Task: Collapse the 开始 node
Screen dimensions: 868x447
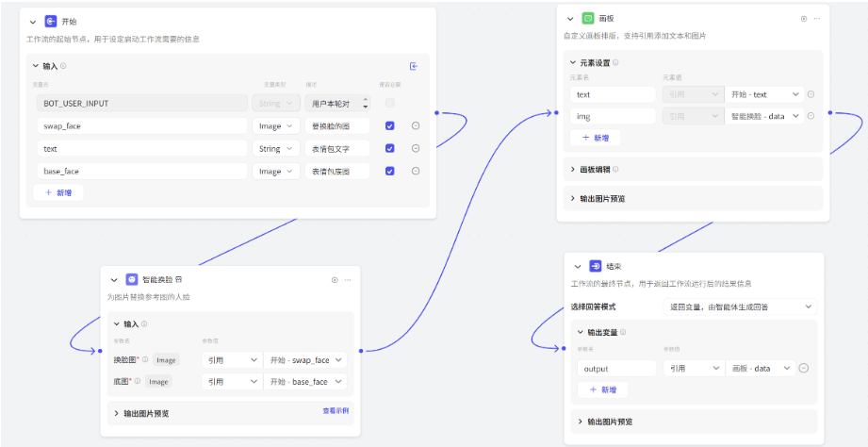Action: 33,22
